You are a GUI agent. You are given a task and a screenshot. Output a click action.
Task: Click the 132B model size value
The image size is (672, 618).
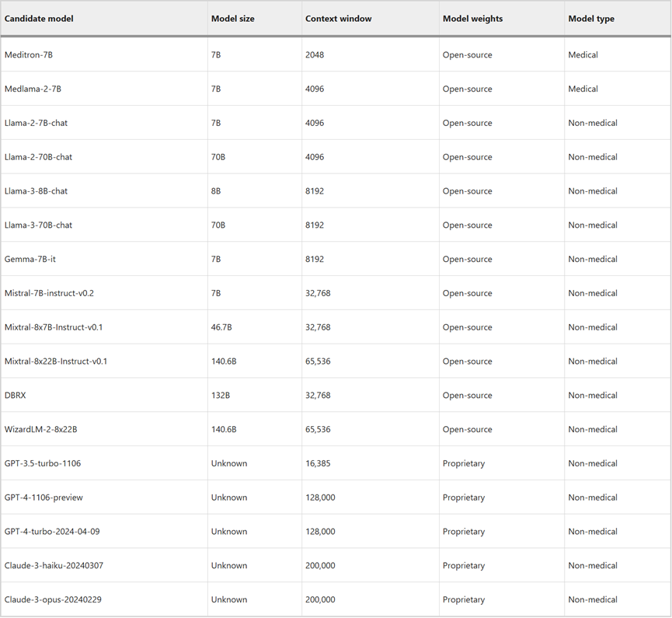point(221,396)
